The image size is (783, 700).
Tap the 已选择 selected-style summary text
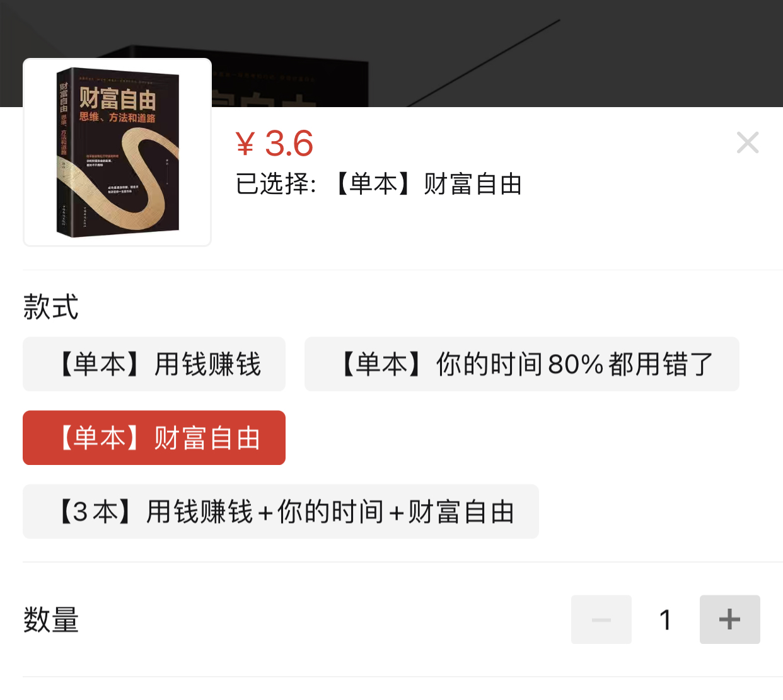[x=378, y=184]
